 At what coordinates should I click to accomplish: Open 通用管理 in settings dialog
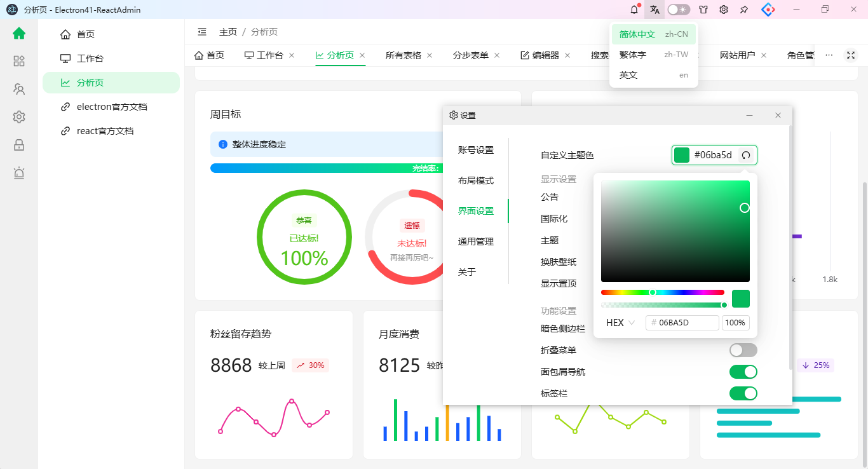[x=476, y=241]
